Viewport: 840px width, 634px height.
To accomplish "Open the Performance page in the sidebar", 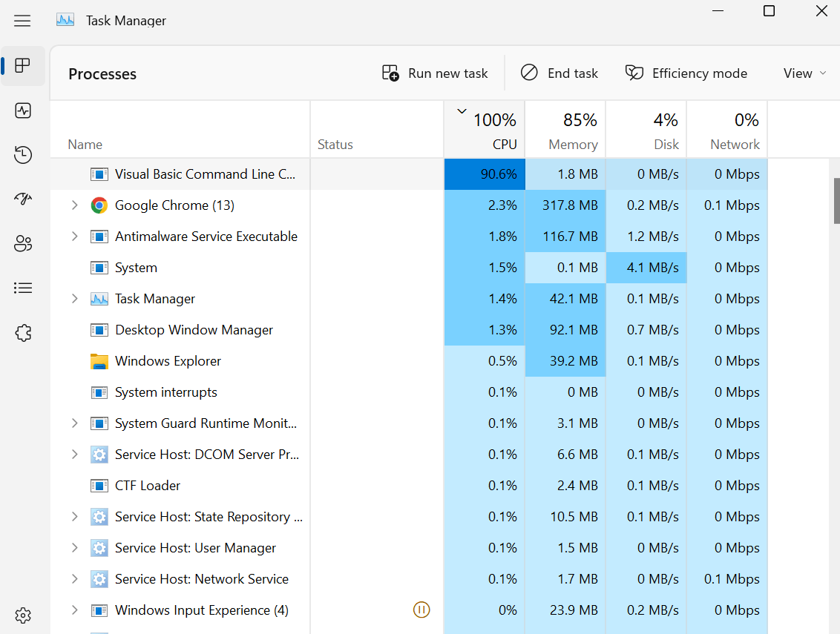I will pyautogui.click(x=22, y=110).
